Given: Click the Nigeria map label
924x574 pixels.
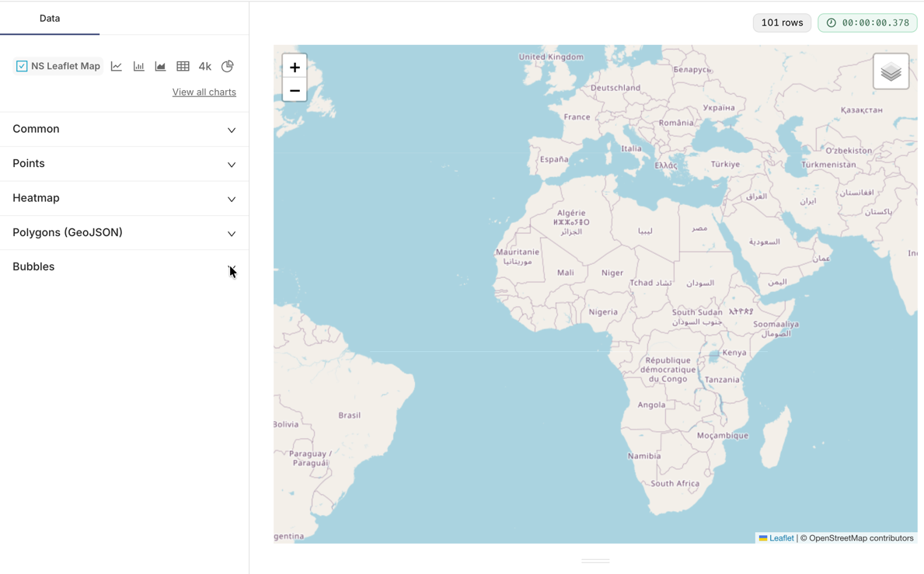Looking at the screenshot, I should 603,312.
